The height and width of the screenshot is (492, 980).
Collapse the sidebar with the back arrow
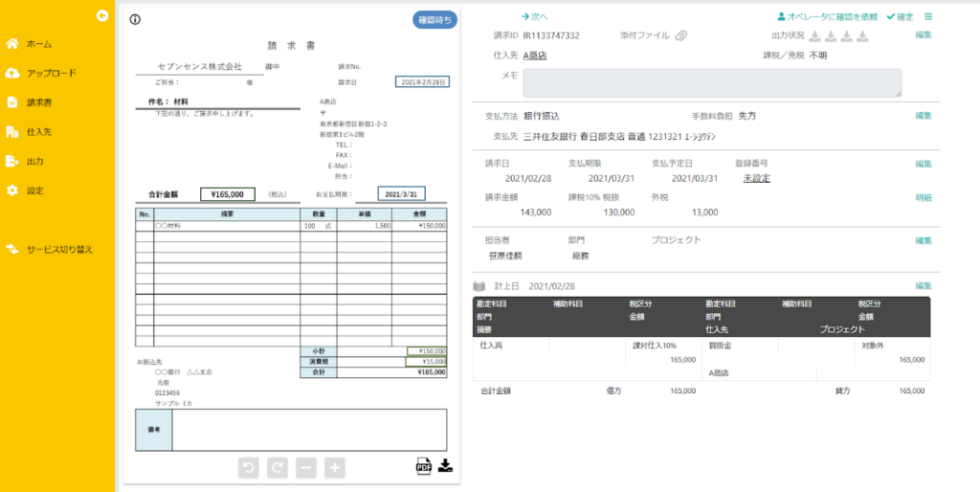pyautogui.click(x=101, y=15)
